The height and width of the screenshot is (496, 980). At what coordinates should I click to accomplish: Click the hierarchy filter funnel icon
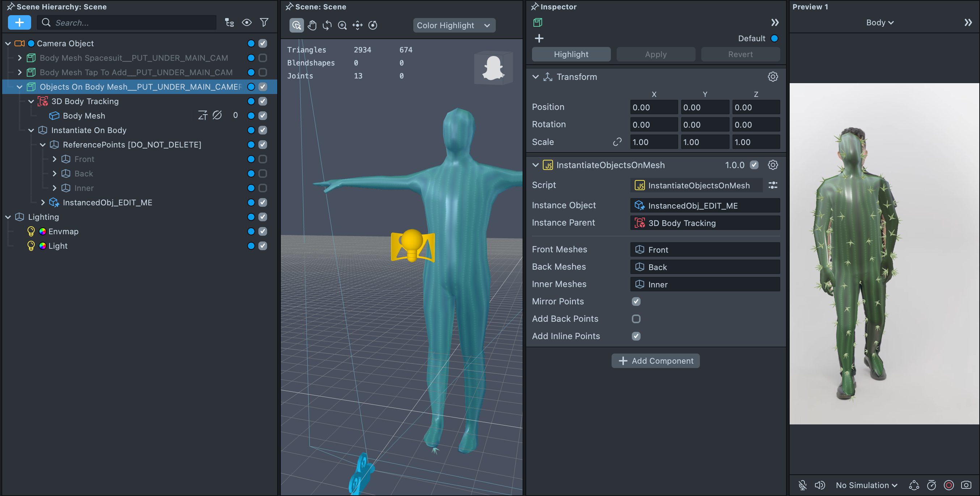[264, 22]
